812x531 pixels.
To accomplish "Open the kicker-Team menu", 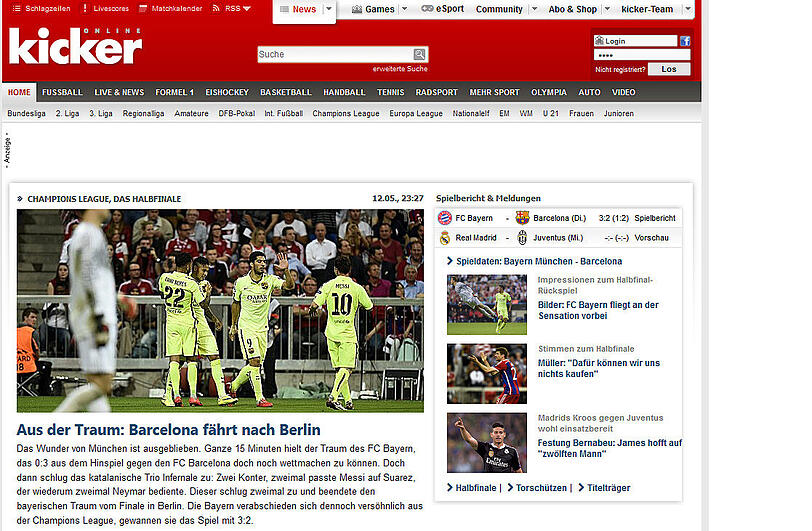I will pyautogui.click(x=647, y=9).
